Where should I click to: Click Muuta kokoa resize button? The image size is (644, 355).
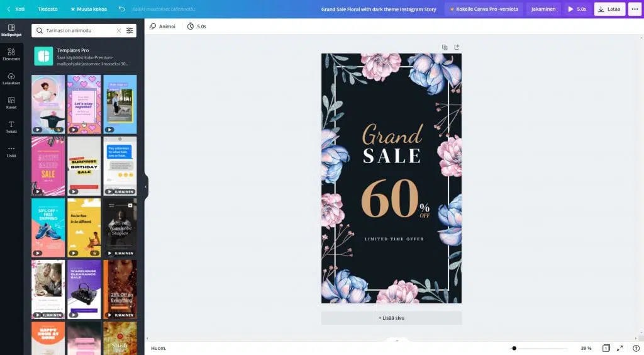point(89,9)
